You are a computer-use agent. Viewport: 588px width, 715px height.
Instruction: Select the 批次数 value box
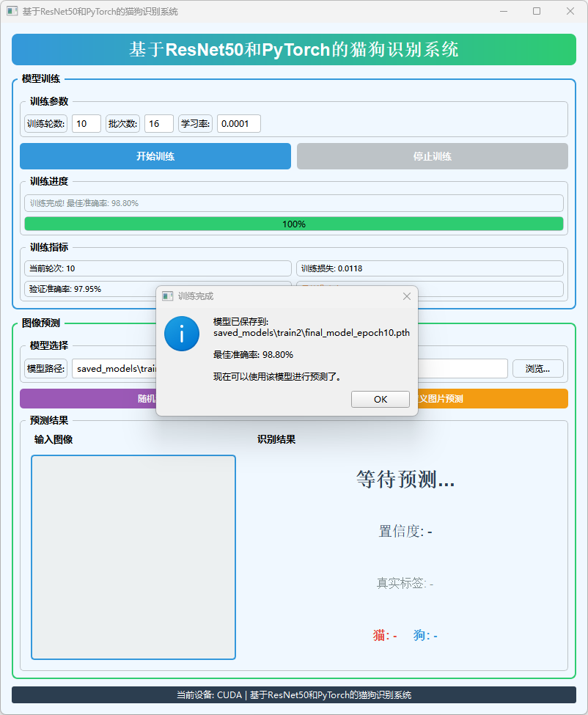(158, 124)
